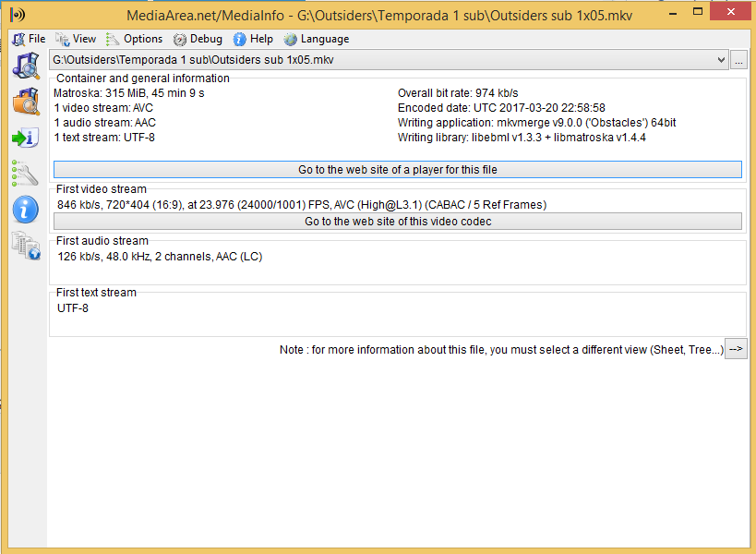Maximize the MediaInfo window

pyautogui.click(x=698, y=13)
